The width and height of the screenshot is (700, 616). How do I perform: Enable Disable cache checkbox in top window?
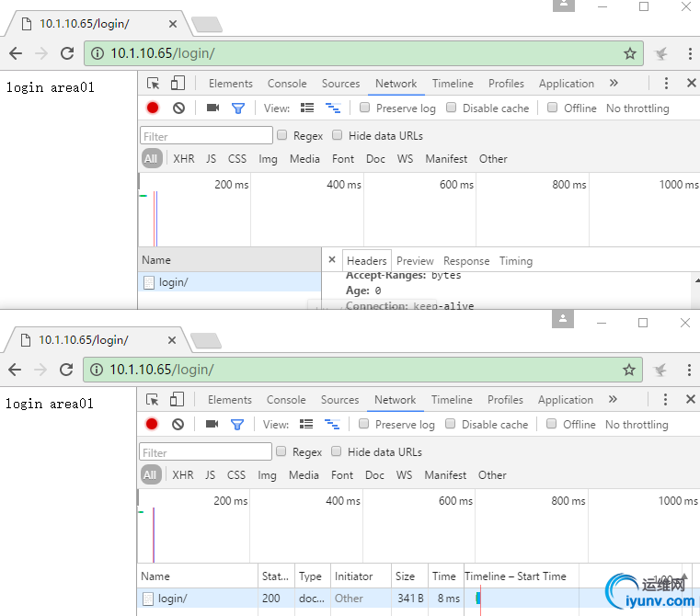452,108
